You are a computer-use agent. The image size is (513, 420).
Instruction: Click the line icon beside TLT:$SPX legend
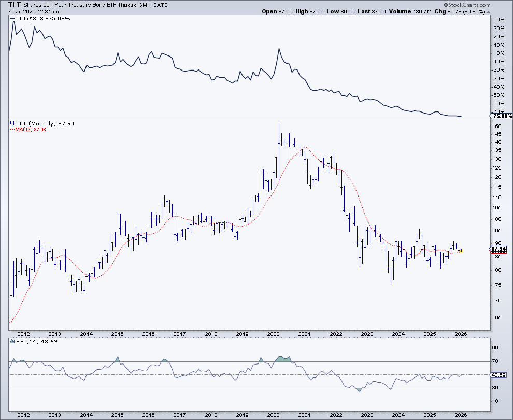[x=12, y=18]
